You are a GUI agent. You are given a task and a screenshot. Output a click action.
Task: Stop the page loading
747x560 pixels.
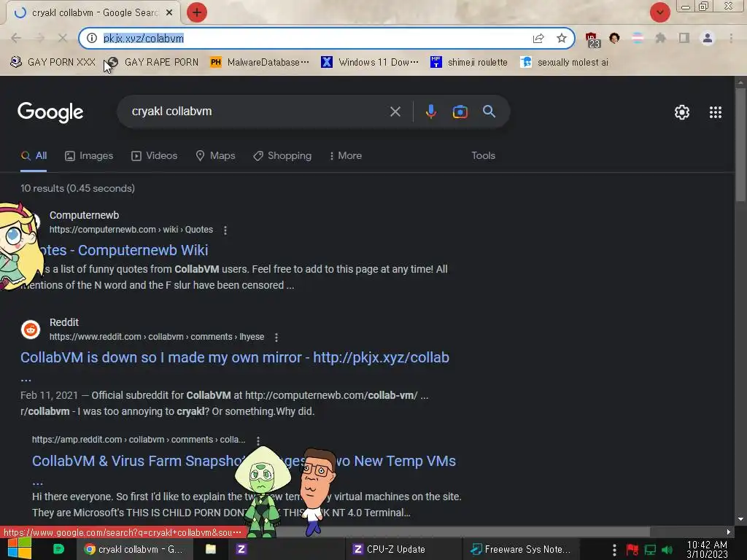63,38
